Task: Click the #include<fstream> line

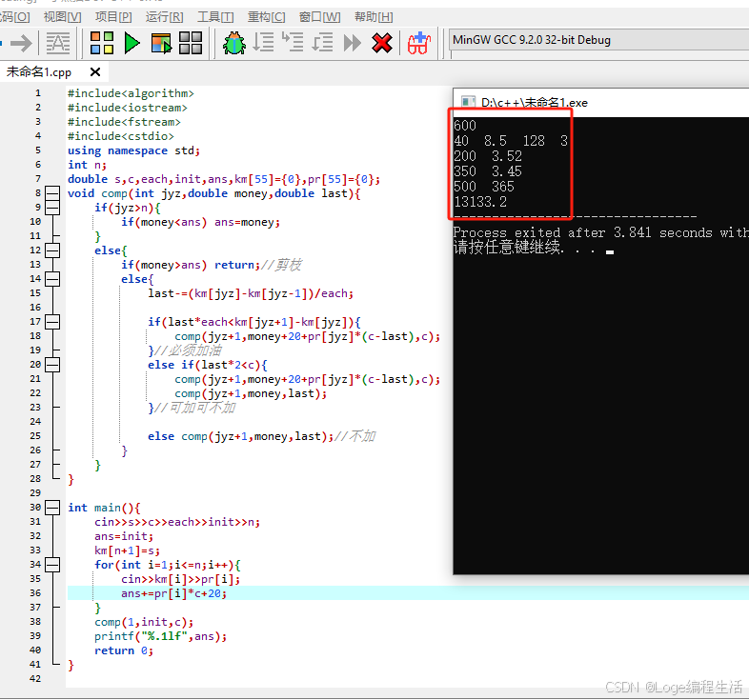Action: tap(124, 122)
